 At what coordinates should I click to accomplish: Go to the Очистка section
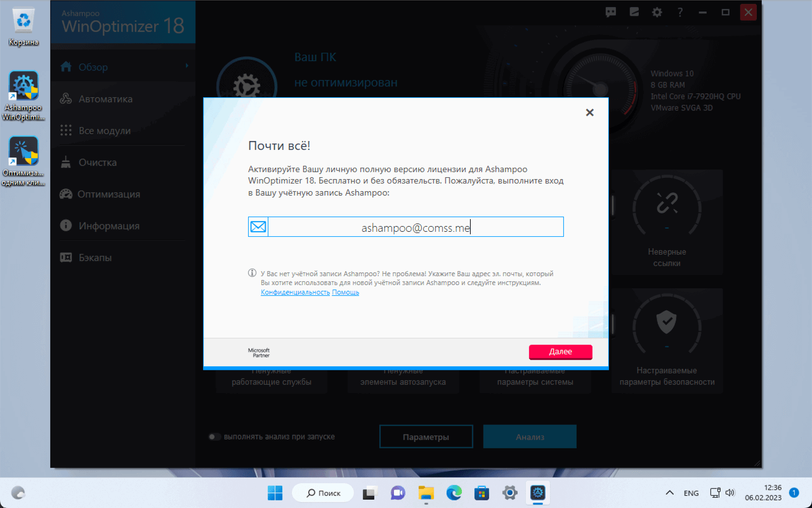[x=123, y=162]
